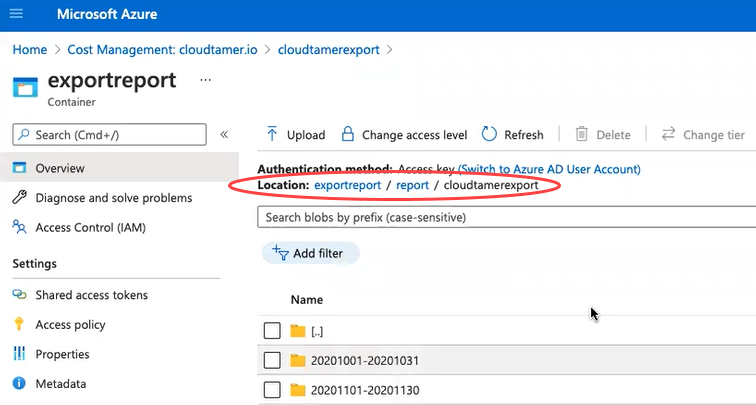The height and width of the screenshot is (405, 756).
Task: Click the cloudtamerexport text in Location path
Action: coord(491,185)
